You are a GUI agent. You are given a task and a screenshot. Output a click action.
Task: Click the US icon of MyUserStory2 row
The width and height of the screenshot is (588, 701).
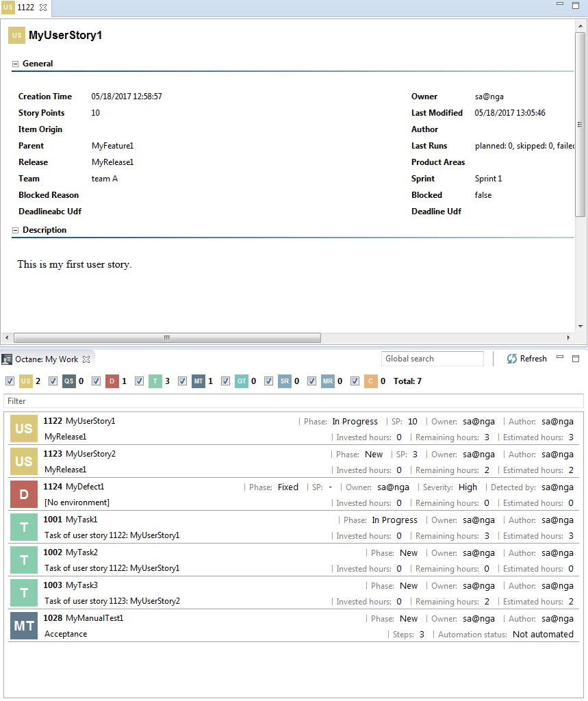pos(23,461)
